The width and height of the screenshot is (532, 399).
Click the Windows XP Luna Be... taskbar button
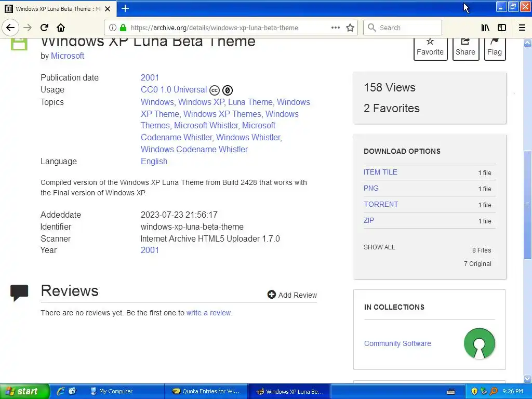click(x=289, y=391)
